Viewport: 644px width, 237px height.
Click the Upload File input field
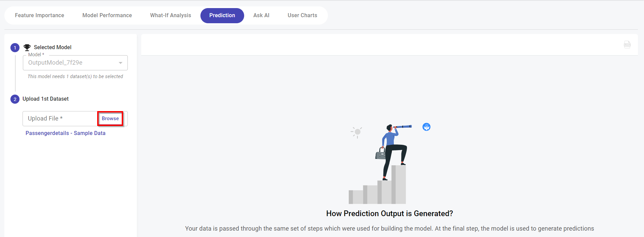click(60, 118)
